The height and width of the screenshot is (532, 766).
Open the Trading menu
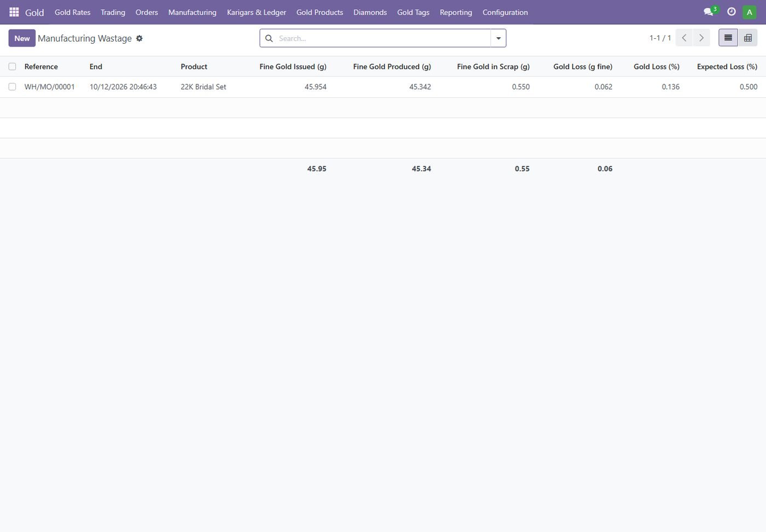click(x=113, y=12)
